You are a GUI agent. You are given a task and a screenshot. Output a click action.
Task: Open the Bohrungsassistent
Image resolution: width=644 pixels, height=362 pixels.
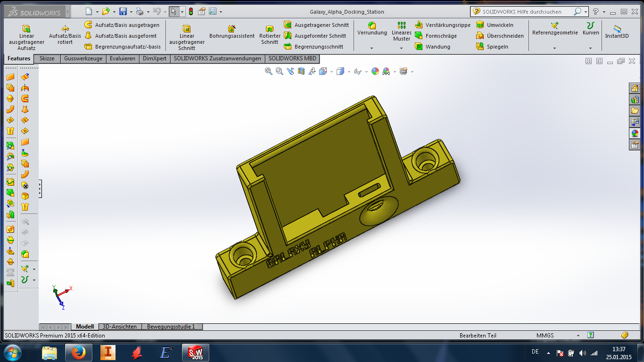pyautogui.click(x=232, y=32)
